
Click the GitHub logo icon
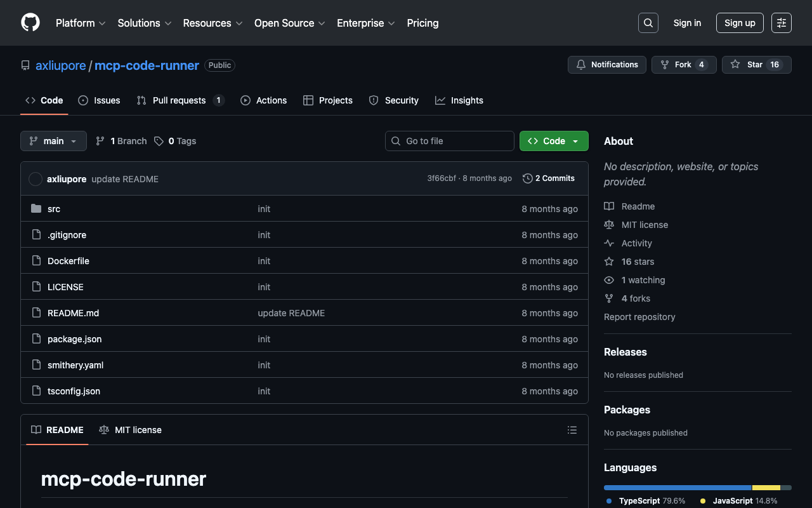(30, 23)
